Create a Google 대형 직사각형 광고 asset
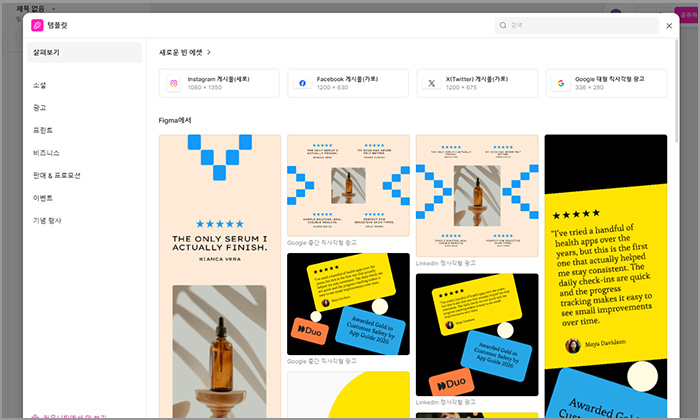700x420 pixels. click(606, 83)
